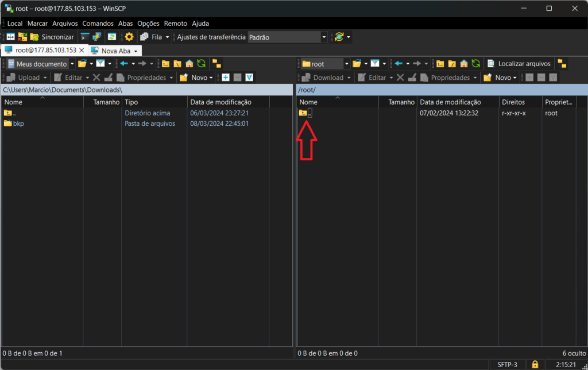This screenshot has width=588, height=370.
Task: Go to remote home directory
Action: pos(464,64)
